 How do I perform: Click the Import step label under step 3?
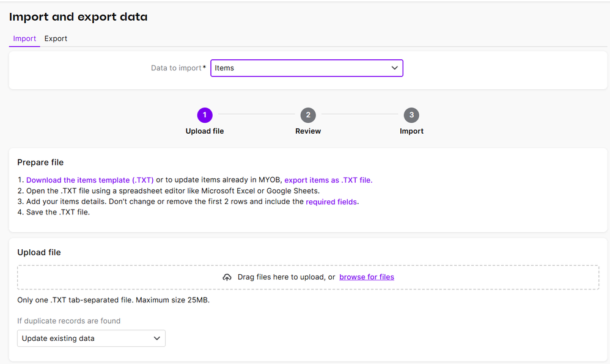pos(411,131)
